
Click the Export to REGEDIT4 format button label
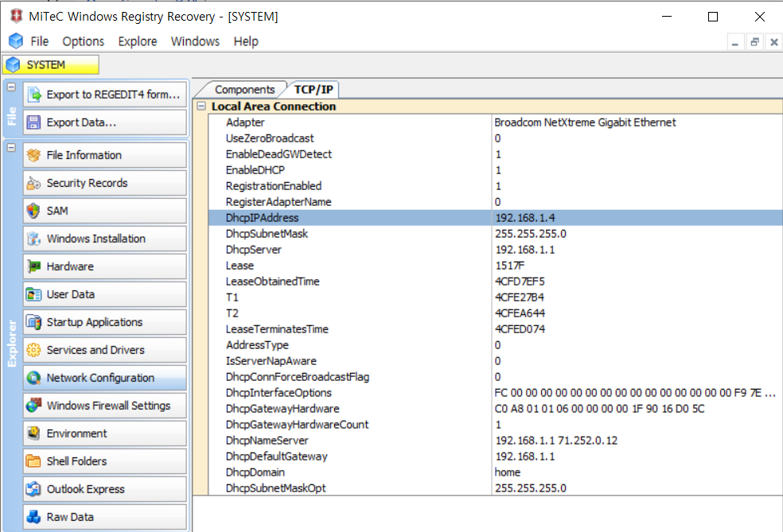113,95
